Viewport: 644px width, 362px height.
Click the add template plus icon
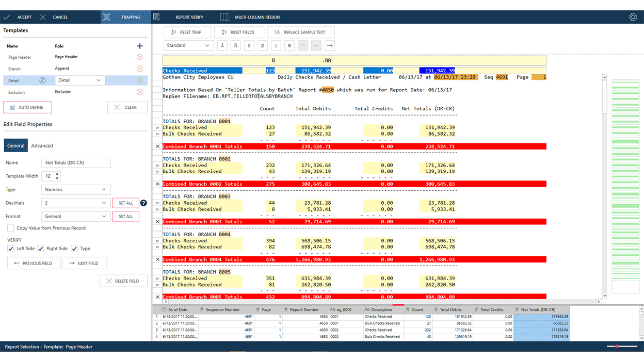(x=139, y=46)
